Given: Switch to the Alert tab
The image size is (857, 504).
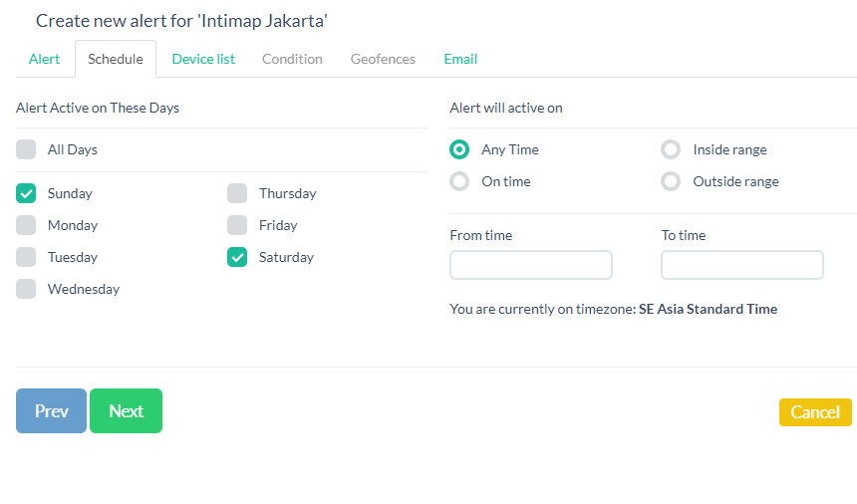Looking at the screenshot, I should point(44,59).
